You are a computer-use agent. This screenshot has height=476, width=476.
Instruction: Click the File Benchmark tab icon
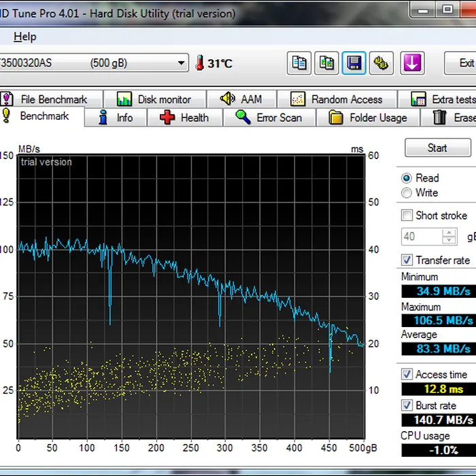coord(7,99)
